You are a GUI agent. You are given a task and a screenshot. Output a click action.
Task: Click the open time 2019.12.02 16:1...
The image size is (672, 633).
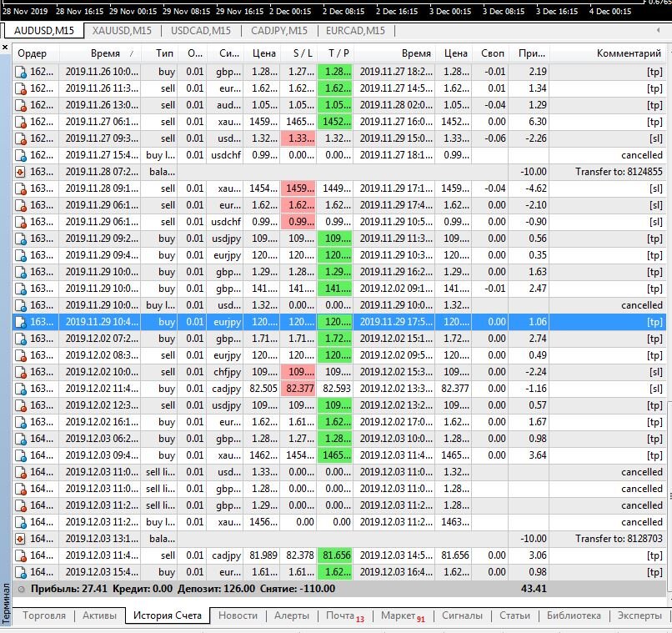(102, 422)
